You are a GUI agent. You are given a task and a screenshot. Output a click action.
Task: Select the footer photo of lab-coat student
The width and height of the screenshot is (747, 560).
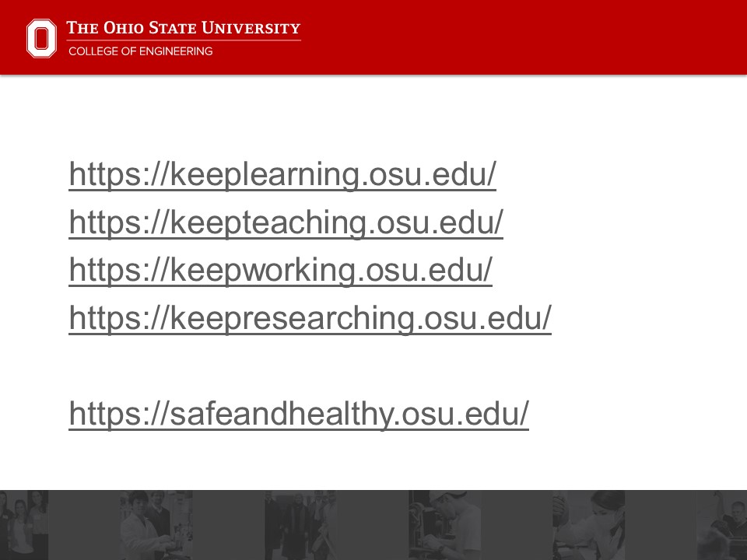(156, 525)
